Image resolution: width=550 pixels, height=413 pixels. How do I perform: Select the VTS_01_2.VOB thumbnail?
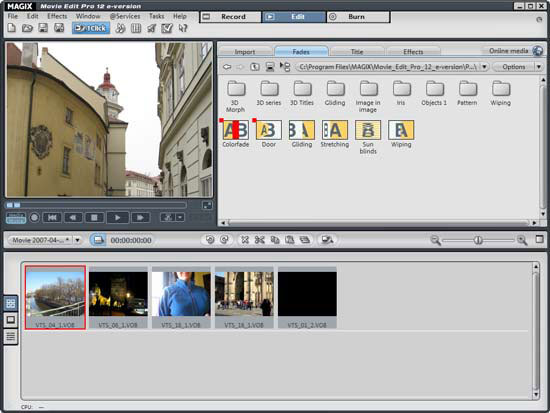pyautogui.click(x=307, y=298)
